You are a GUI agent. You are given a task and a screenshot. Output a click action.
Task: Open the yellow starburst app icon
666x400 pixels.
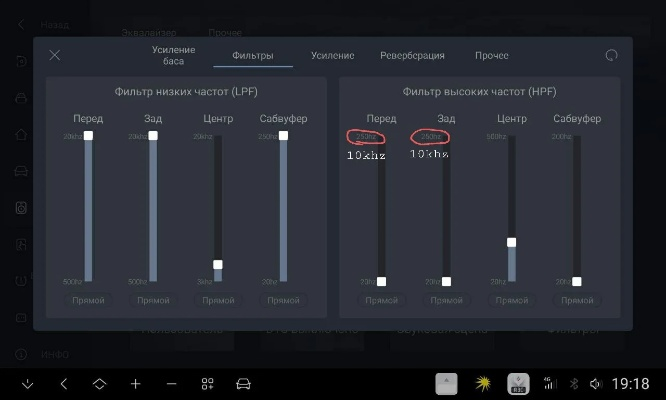(483, 384)
